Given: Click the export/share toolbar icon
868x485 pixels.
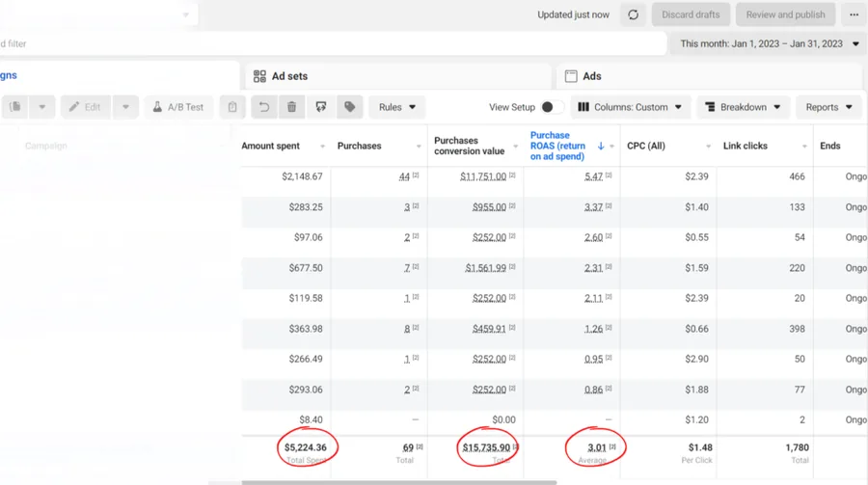Looking at the screenshot, I should pos(320,107).
